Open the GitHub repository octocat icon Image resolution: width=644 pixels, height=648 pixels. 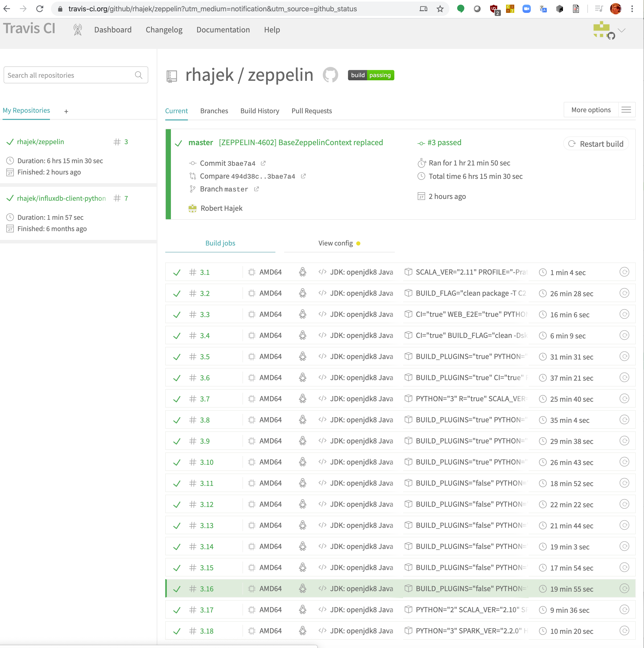330,75
